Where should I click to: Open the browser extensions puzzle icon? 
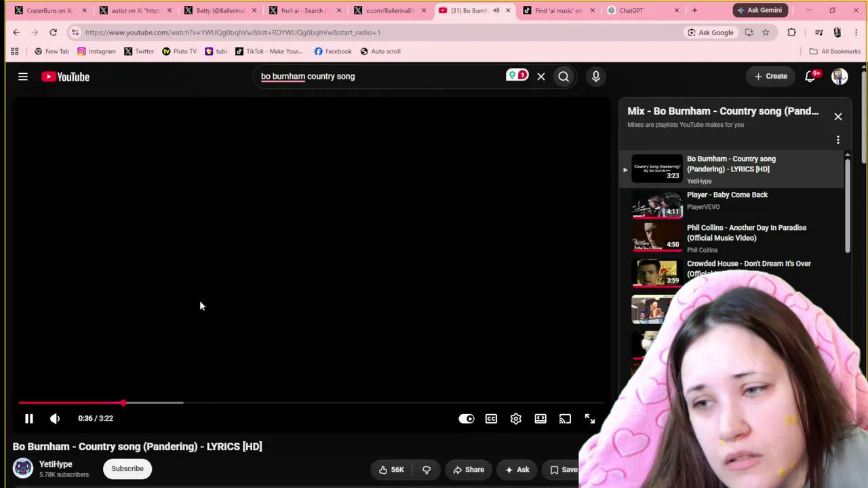(791, 33)
